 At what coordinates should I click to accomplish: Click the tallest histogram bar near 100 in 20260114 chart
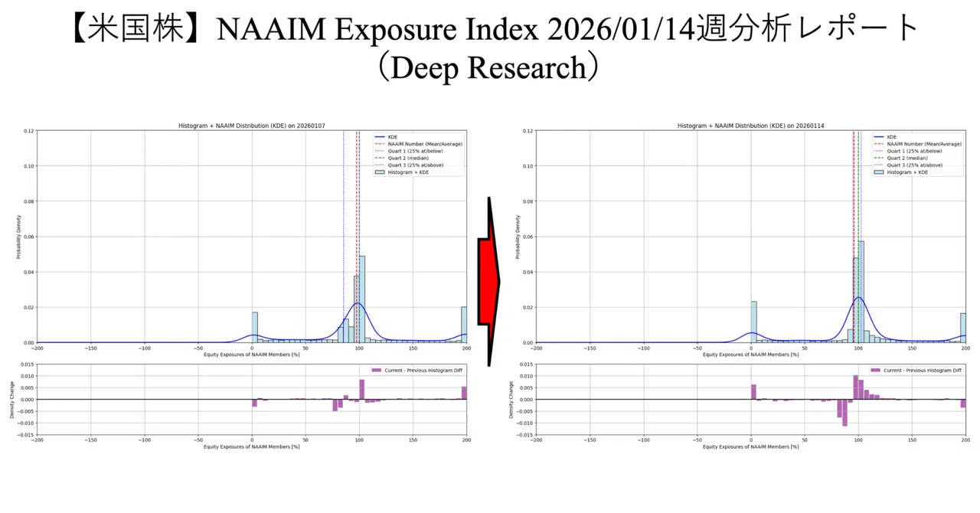(861, 292)
